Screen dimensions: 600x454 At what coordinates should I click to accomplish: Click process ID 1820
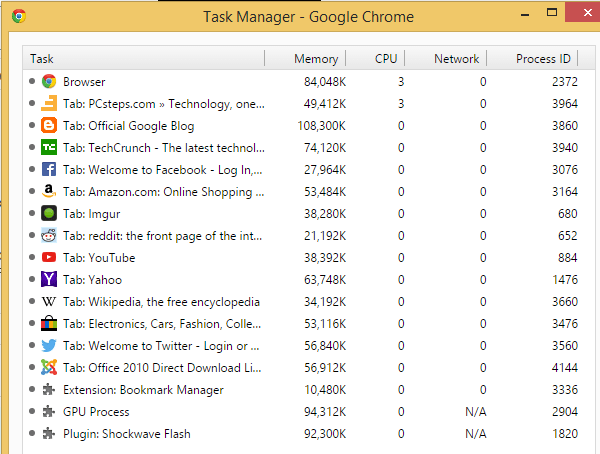(565, 434)
